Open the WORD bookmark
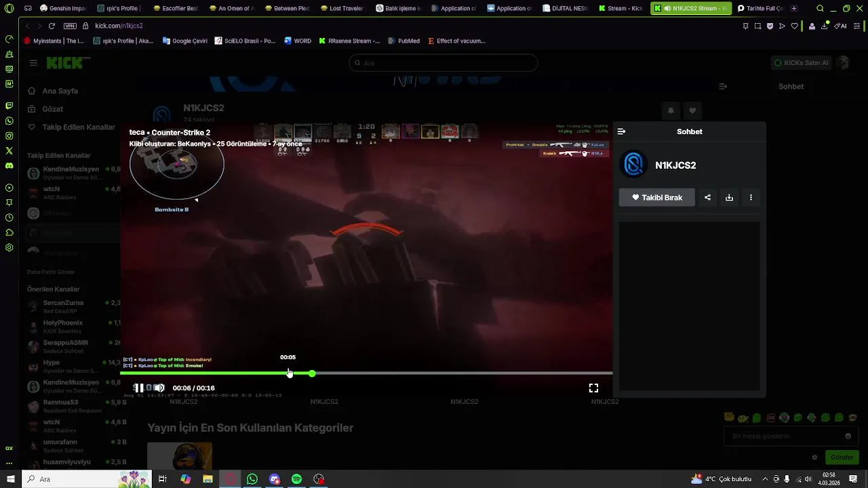 point(298,41)
